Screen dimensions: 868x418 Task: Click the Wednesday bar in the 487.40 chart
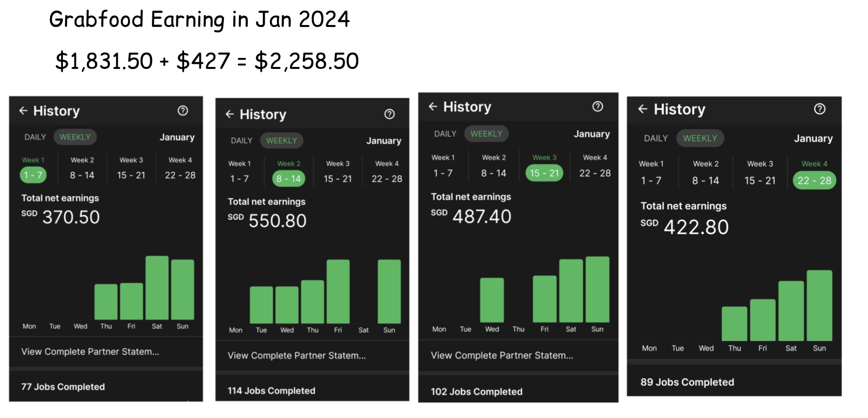point(492,300)
